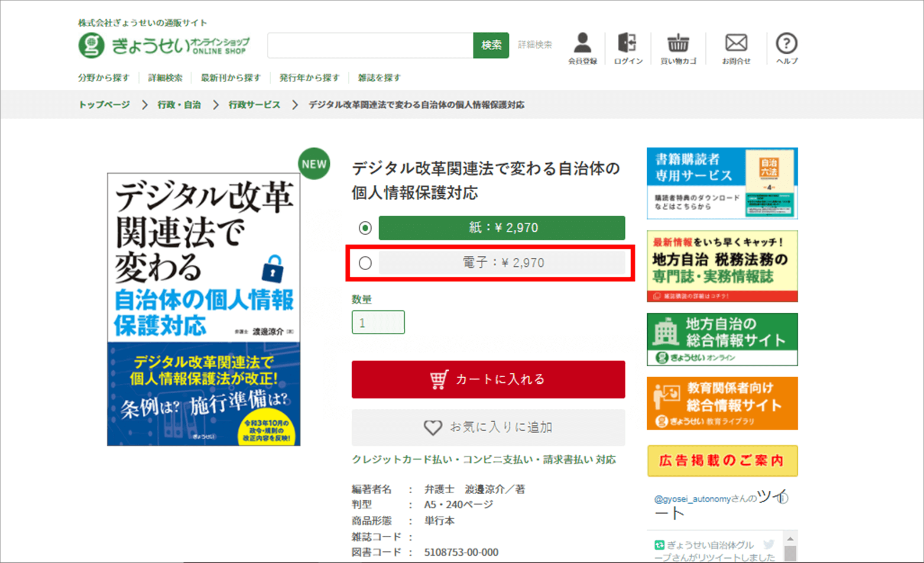Select the 電子：¥2,970 ebook radio button
The image size is (924, 563).
coord(365,263)
